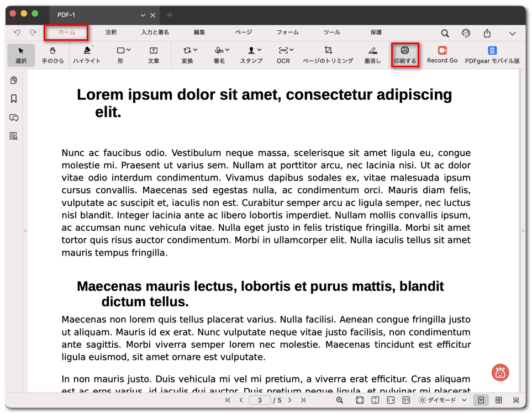532x414 pixels.
Task: Open the support headset icon
Action: point(466,33)
